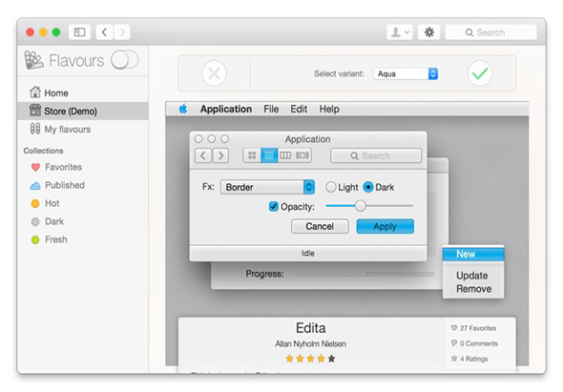Viewport: 563px width, 392px height.
Task: Open the Edit menu in preview
Action: click(x=299, y=109)
